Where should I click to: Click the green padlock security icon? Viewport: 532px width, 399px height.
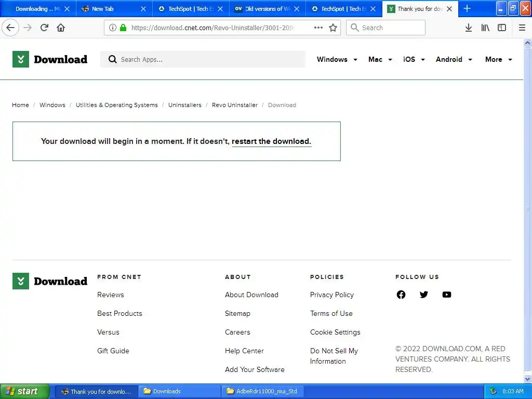click(123, 28)
